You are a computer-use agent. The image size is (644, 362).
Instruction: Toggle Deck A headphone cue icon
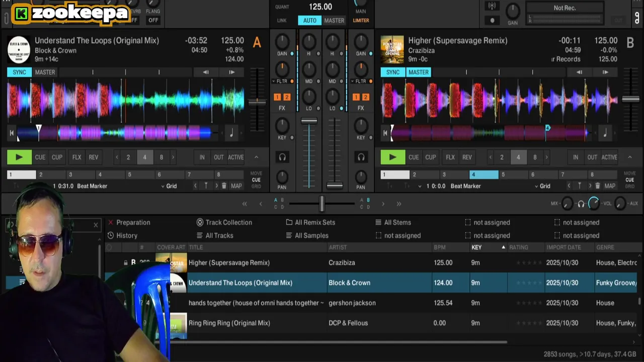click(282, 157)
